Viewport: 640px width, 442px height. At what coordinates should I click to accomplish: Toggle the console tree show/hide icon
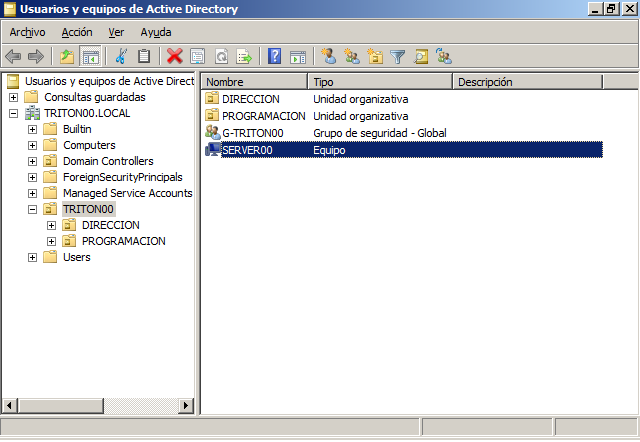point(91,56)
